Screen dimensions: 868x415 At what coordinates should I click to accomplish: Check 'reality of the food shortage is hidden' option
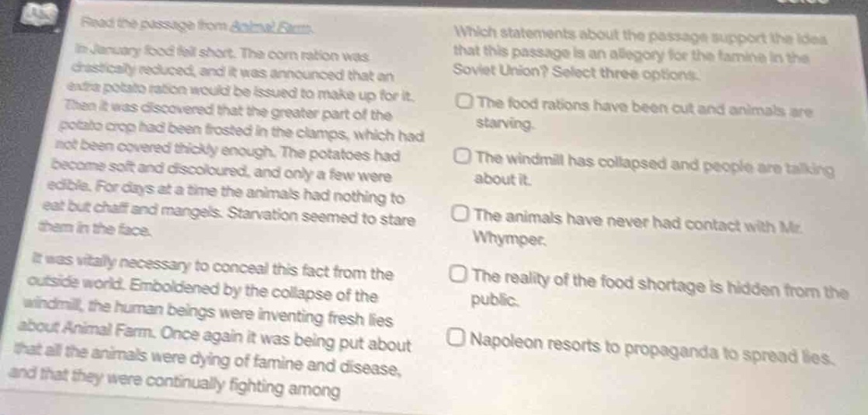454,277
